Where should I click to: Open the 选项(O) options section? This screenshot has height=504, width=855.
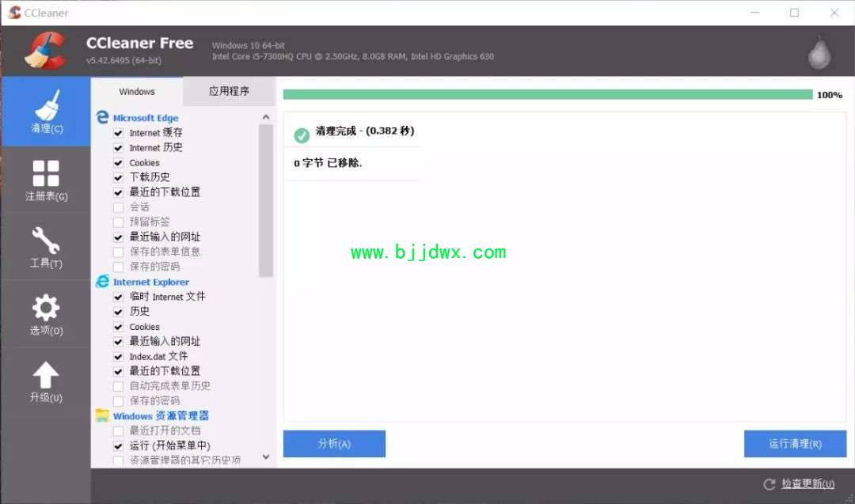coord(46,314)
